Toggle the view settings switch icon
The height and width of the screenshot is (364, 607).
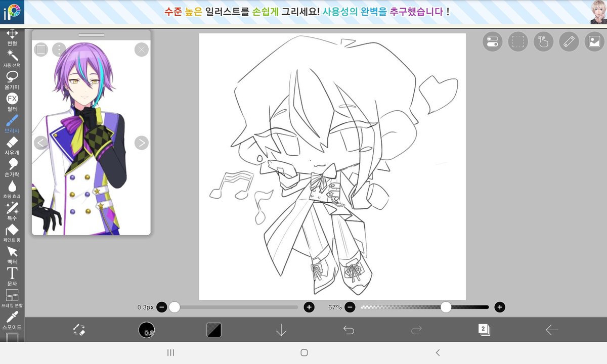pyautogui.click(x=492, y=41)
